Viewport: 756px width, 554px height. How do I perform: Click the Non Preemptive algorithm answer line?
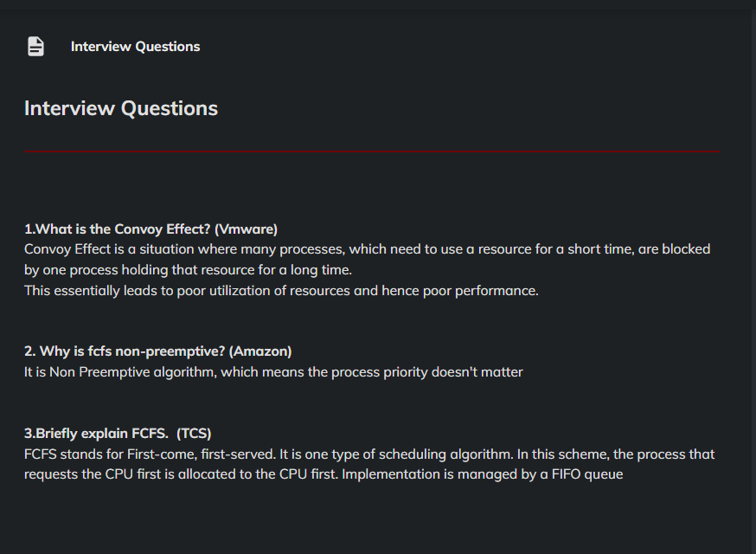[273, 372]
